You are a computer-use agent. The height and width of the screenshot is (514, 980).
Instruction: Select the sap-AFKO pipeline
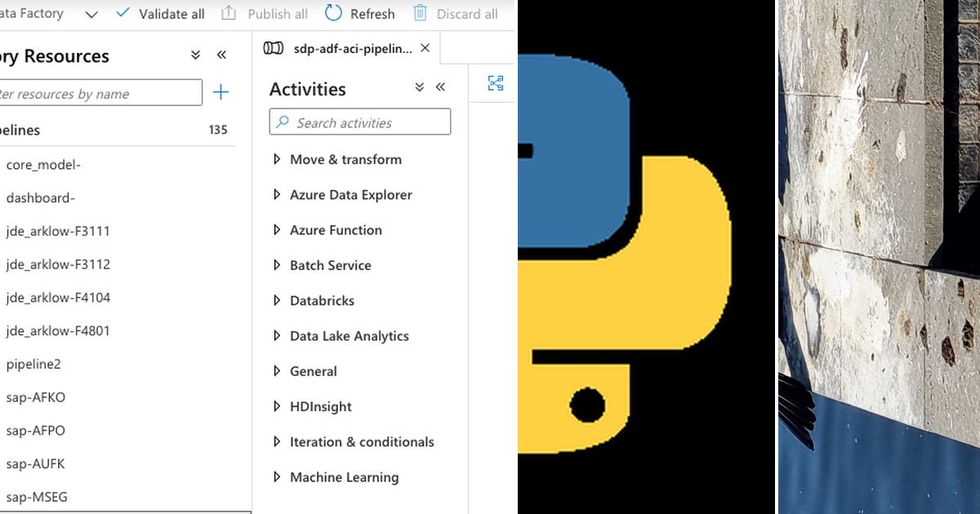[36, 398]
